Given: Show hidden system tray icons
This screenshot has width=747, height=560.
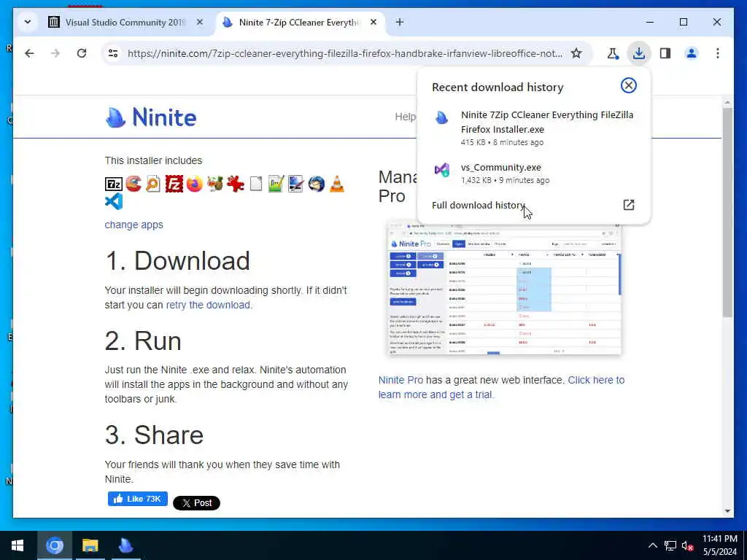Looking at the screenshot, I should [653, 545].
